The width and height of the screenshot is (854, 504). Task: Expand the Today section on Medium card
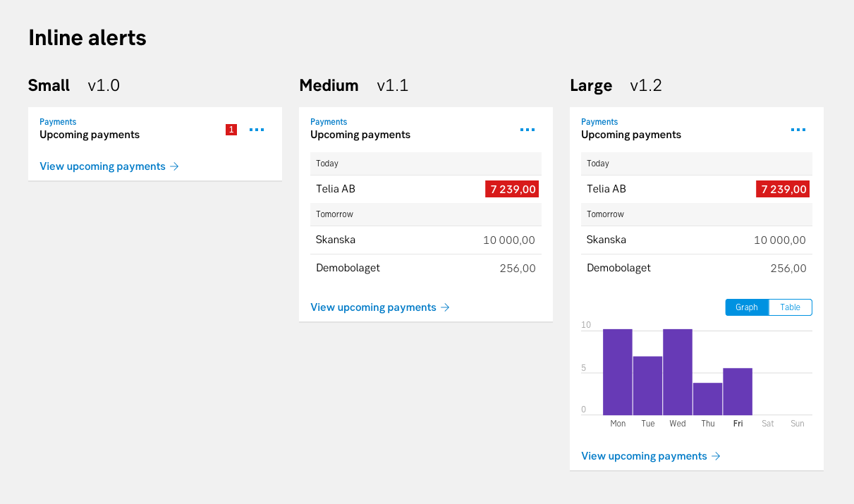[426, 164]
